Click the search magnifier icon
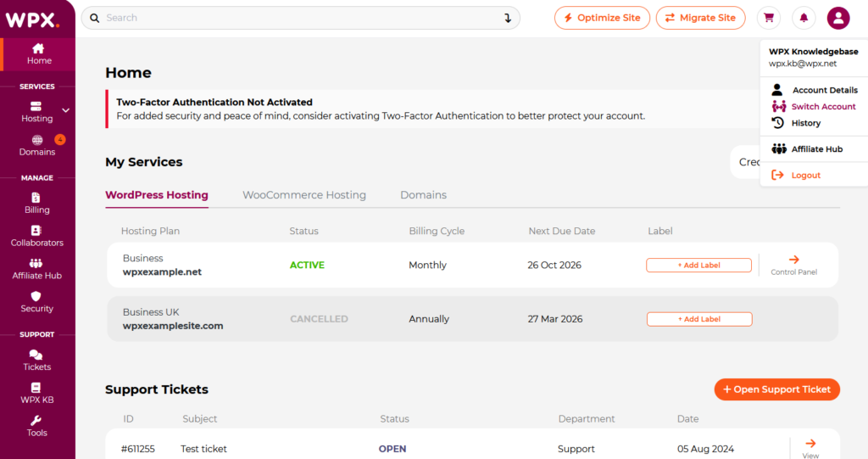 click(x=95, y=19)
